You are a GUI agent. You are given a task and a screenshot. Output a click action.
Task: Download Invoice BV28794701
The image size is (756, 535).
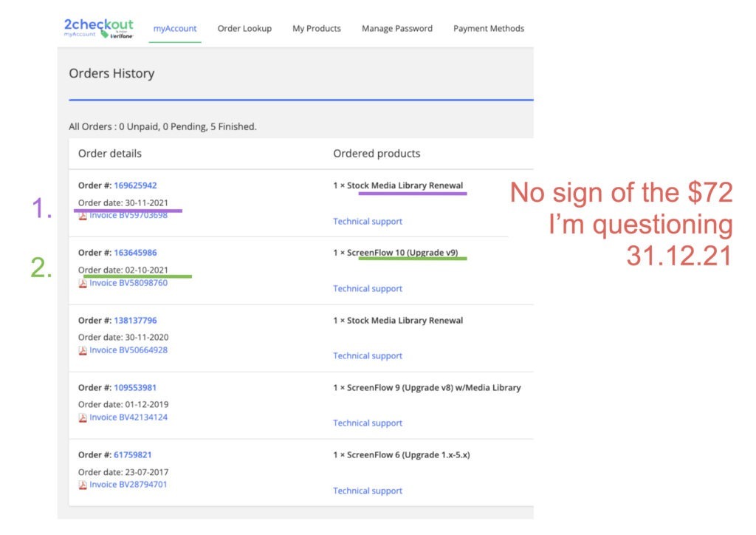(x=128, y=484)
